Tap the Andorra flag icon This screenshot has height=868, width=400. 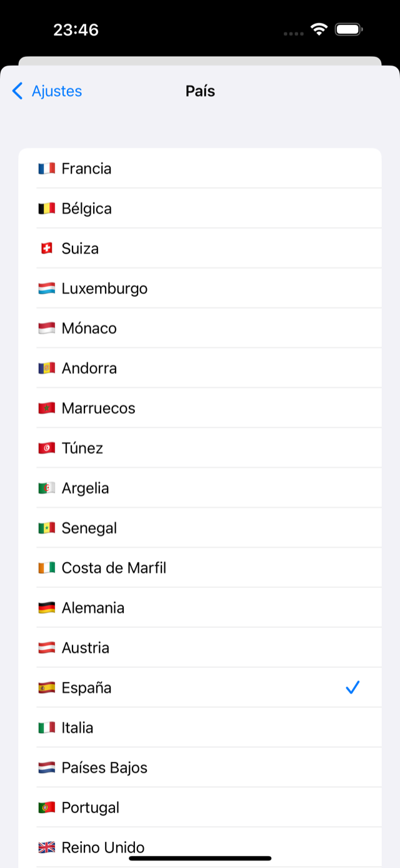(x=46, y=368)
